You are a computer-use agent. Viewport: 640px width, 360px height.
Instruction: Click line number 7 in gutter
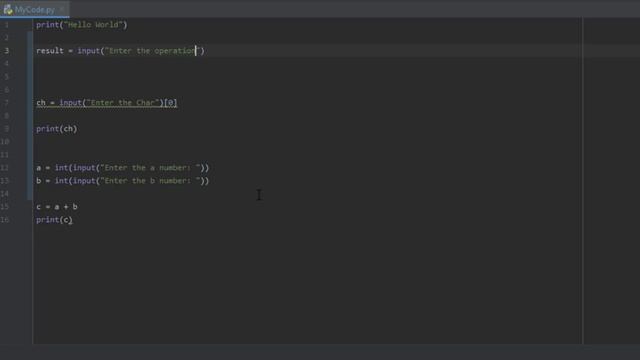click(x=7, y=103)
